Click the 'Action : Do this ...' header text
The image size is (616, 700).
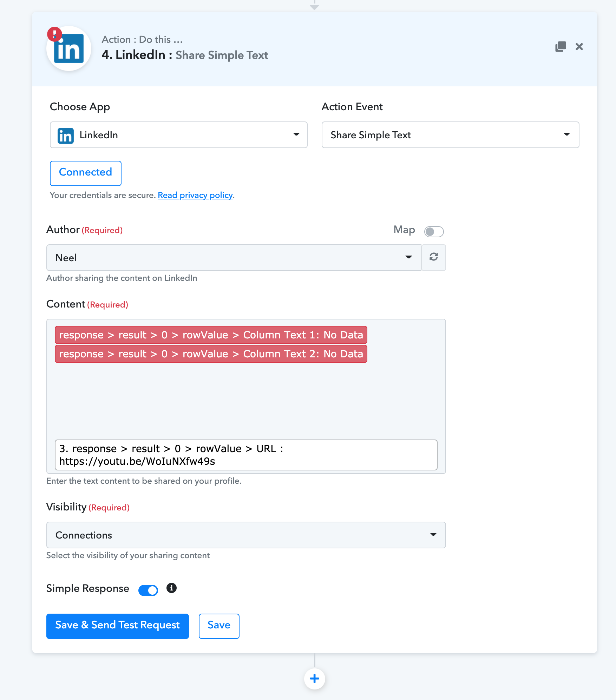click(x=142, y=40)
